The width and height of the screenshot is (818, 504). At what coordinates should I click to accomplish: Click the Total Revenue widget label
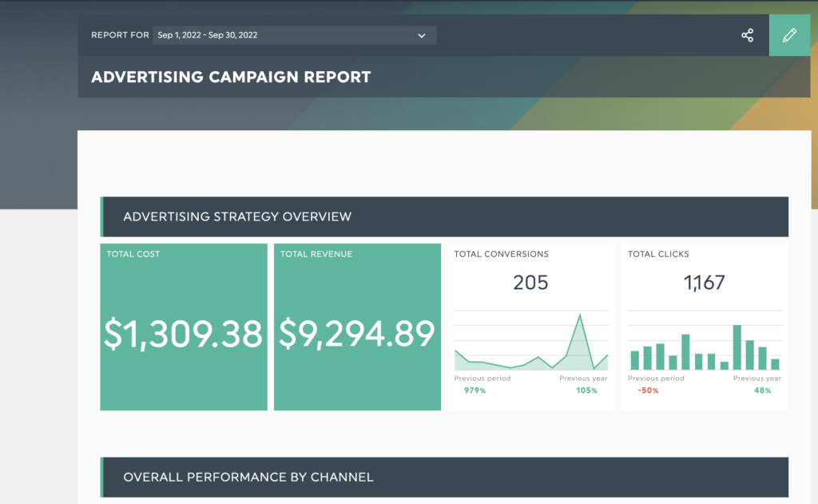click(316, 254)
